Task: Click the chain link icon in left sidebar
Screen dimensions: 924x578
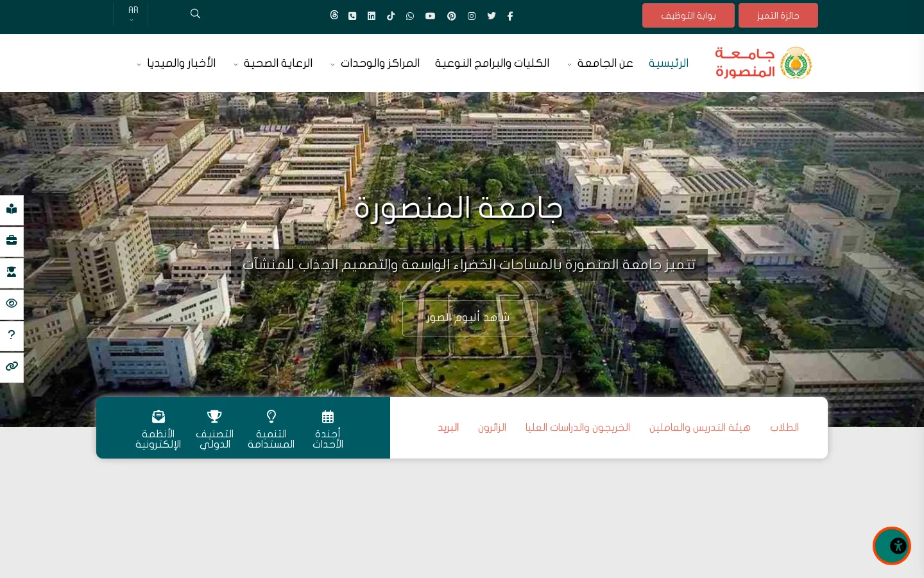Action: click(12, 367)
